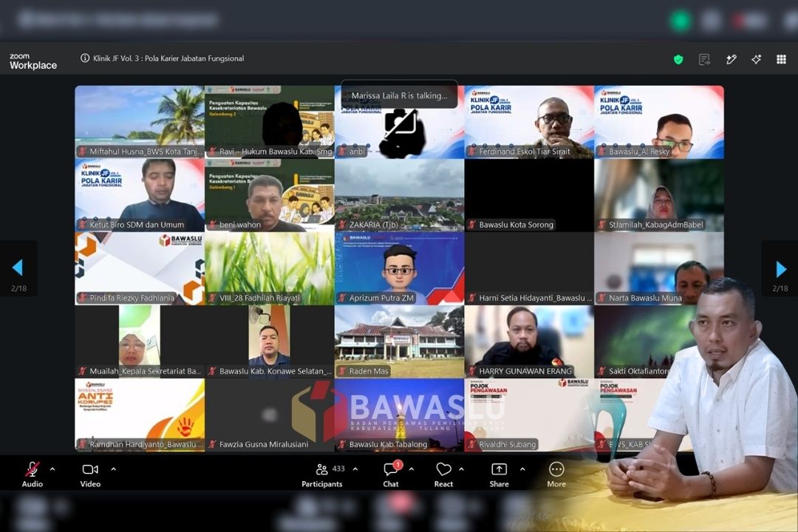The image size is (798, 532).
Task: Select HARRY GUNAWAN ERANG's video tile
Action: point(529,341)
